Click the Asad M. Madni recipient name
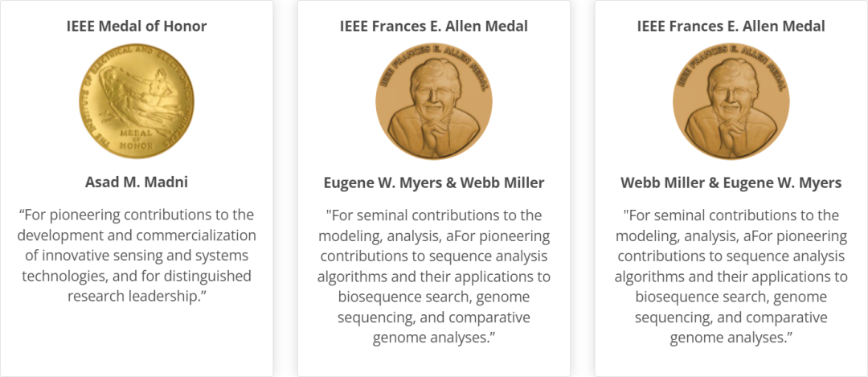The image size is (868, 377). [x=137, y=182]
